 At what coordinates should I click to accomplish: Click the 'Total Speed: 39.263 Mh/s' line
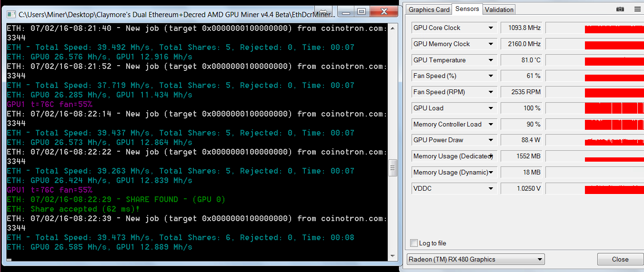(x=181, y=171)
